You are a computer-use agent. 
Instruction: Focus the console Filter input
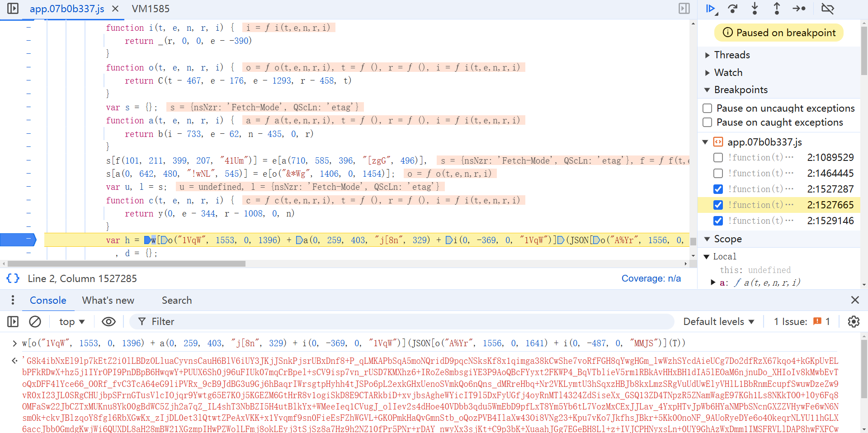click(x=401, y=321)
